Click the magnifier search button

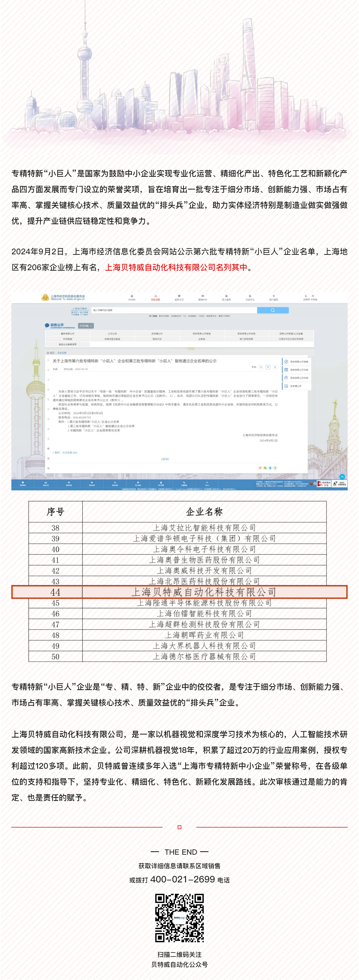pos(273,310)
